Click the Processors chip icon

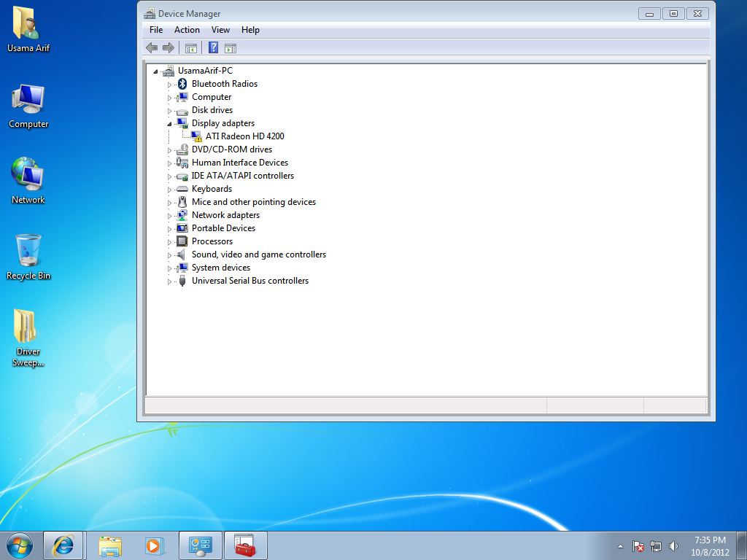tap(182, 241)
